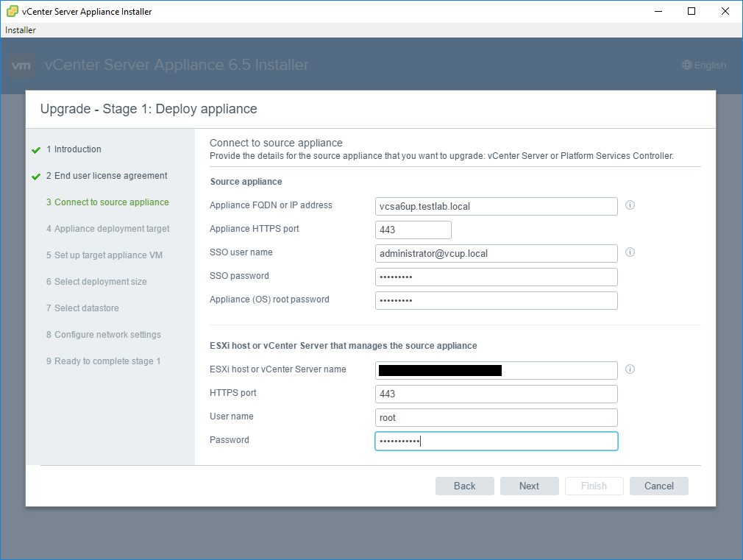Minimize the installer window
743x560 pixels.
658,11
